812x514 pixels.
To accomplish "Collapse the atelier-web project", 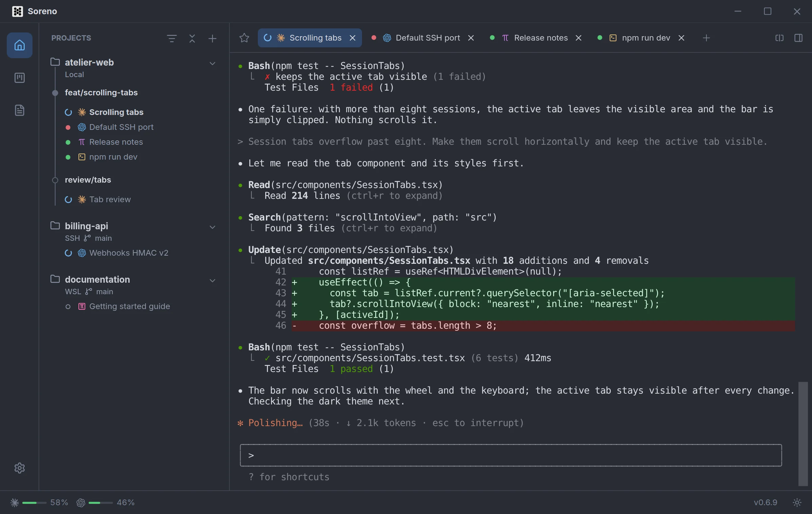I will pos(212,63).
